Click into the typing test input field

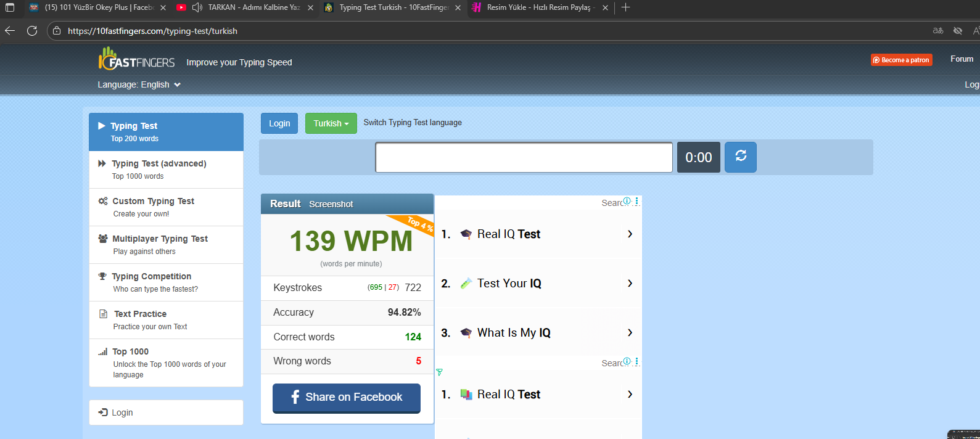pyautogui.click(x=524, y=157)
